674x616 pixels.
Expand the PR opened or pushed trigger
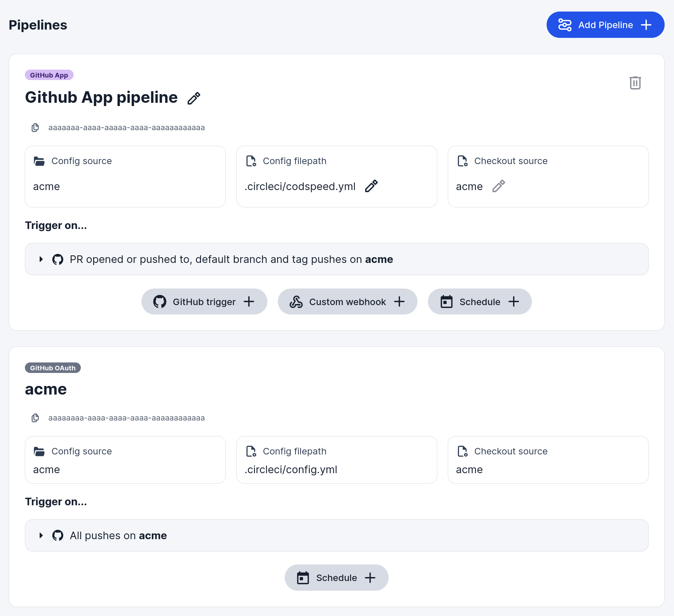click(41, 259)
